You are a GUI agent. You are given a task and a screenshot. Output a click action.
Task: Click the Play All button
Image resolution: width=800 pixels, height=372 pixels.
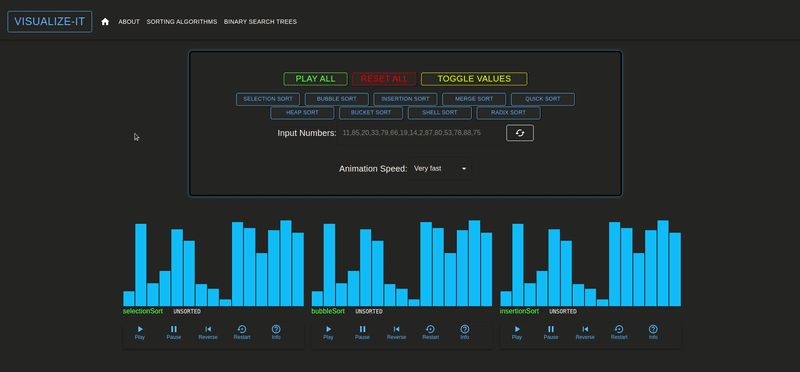pos(315,79)
